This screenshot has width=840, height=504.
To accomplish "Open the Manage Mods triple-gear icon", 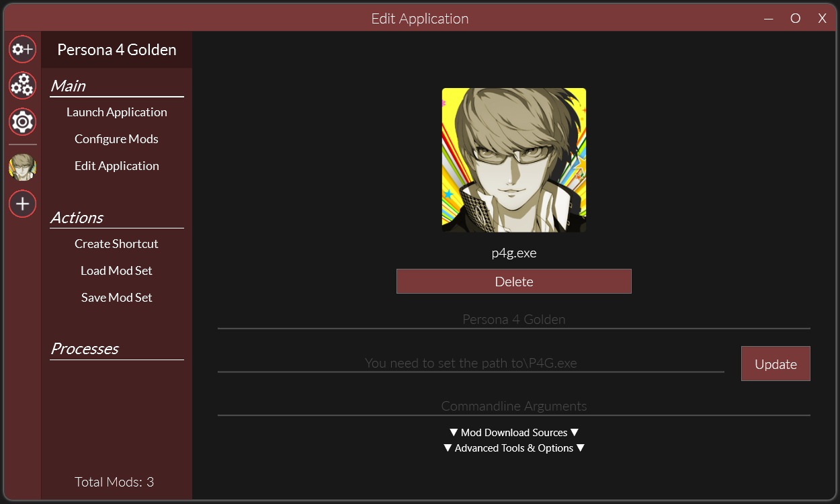I will [22, 85].
